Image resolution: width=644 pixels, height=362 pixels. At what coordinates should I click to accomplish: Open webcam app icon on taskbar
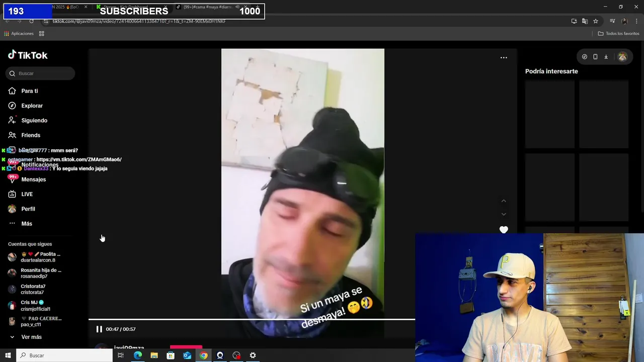[x=220, y=355]
